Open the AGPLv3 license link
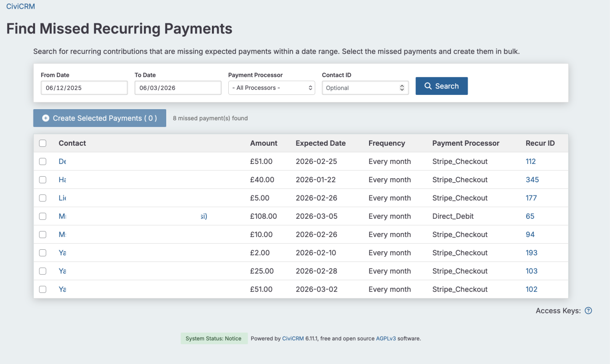This screenshot has width=610, height=364. click(385, 339)
